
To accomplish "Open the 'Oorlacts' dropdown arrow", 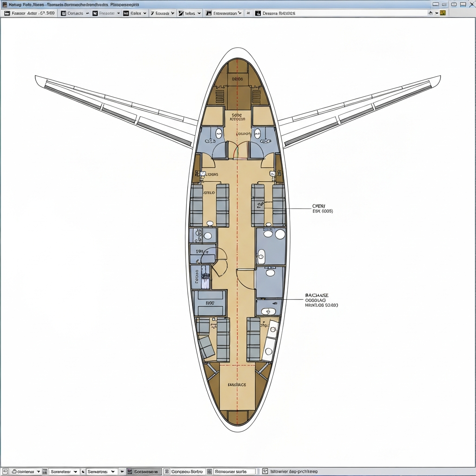I will pos(88,13).
